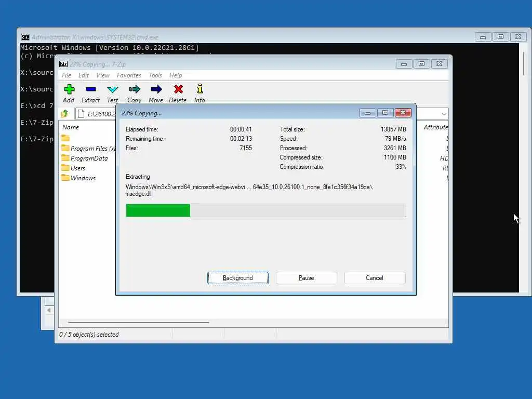Screen dimensions: 532x399
Task: Click the Test toolbar icon
Action: pos(113,89)
